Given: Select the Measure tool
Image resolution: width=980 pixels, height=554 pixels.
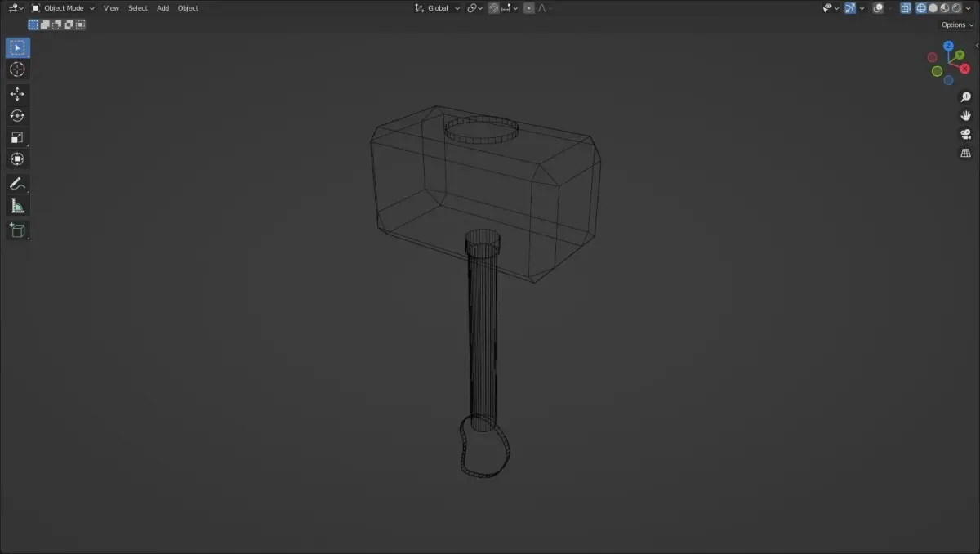Looking at the screenshot, I should pyautogui.click(x=17, y=205).
